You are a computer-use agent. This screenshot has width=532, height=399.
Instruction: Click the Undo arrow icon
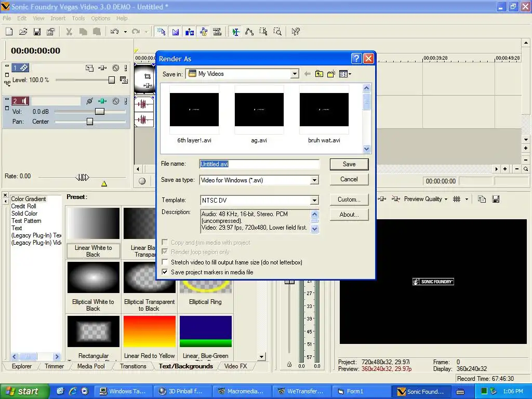point(114,32)
